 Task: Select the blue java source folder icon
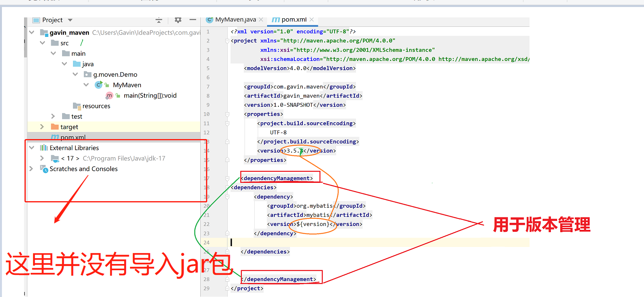(76, 64)
